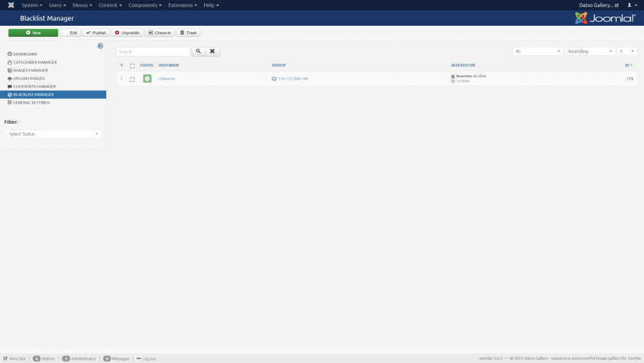
Task: Collapse the sidebar with the arrow icon
Action: coord(100,46)
